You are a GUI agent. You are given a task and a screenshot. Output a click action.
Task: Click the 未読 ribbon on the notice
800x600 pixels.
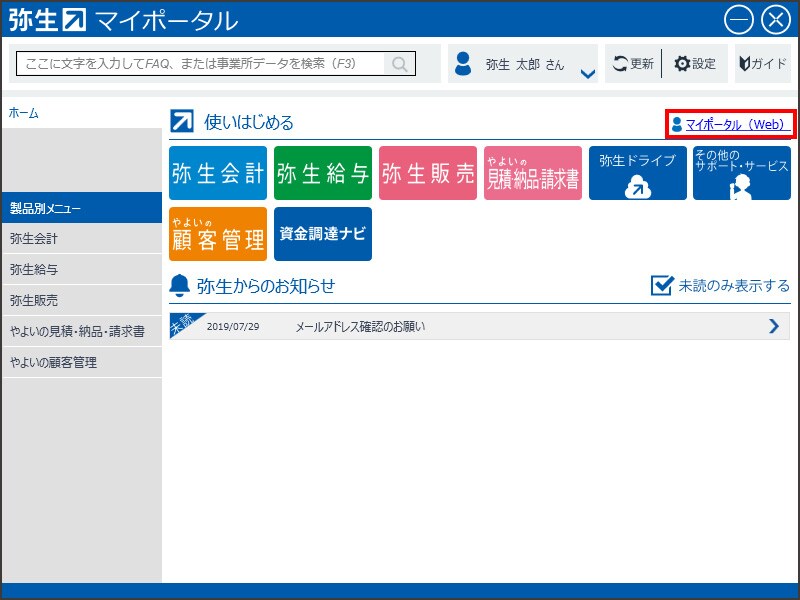click(183, 323)
